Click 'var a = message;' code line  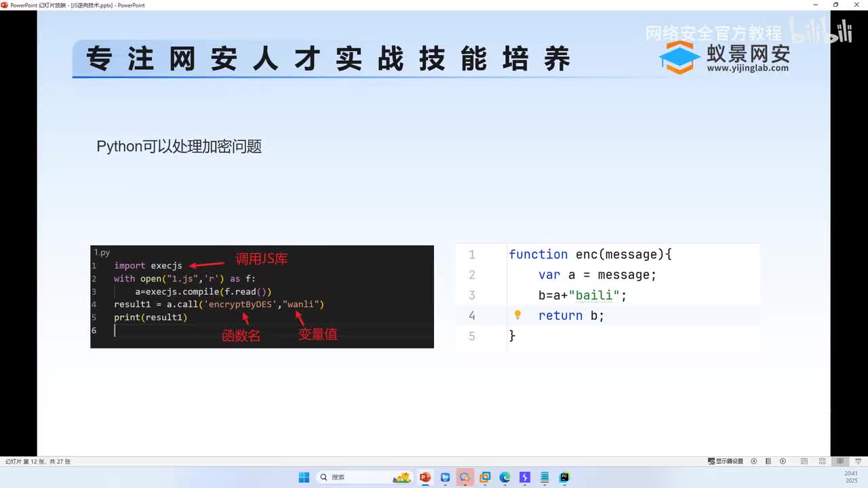coord(597,274)
